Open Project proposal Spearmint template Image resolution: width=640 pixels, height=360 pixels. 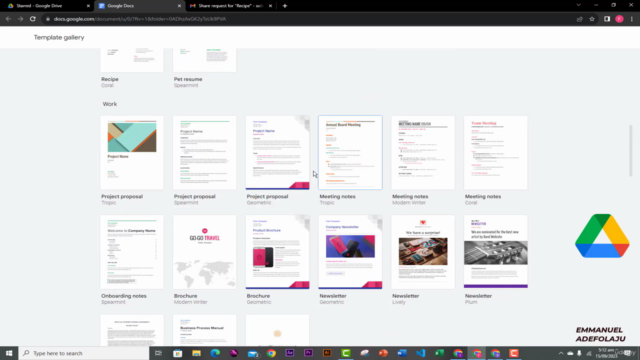click(x=204, y=153)
